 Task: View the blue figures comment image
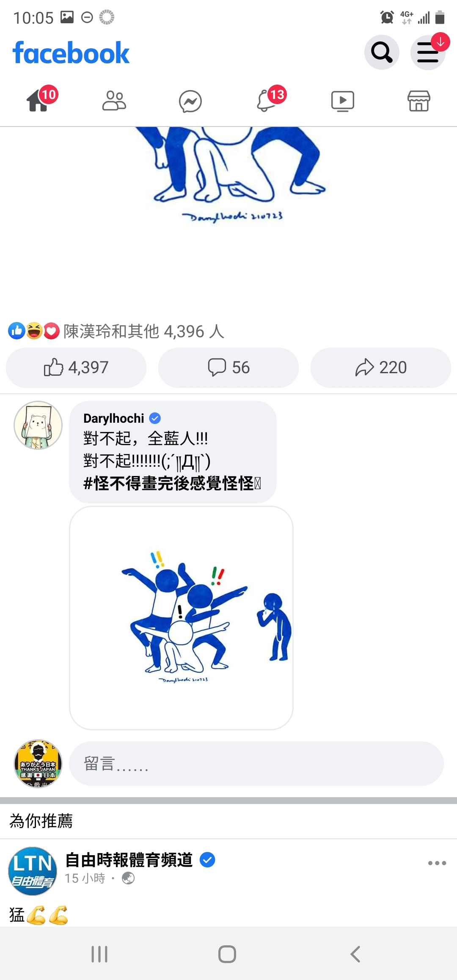coord(181,618)
